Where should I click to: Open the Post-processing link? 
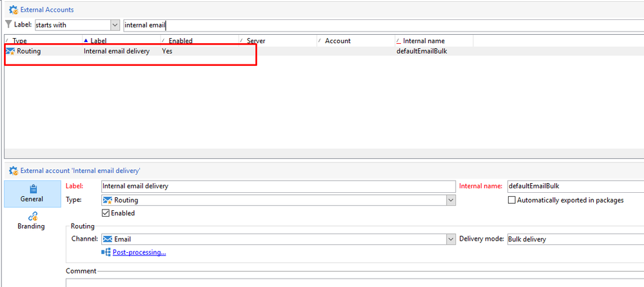[139, 252]
